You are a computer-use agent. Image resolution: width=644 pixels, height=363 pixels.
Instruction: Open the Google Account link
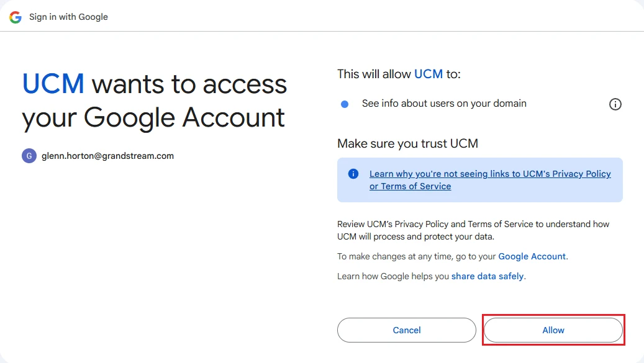[x=532, y=256]
